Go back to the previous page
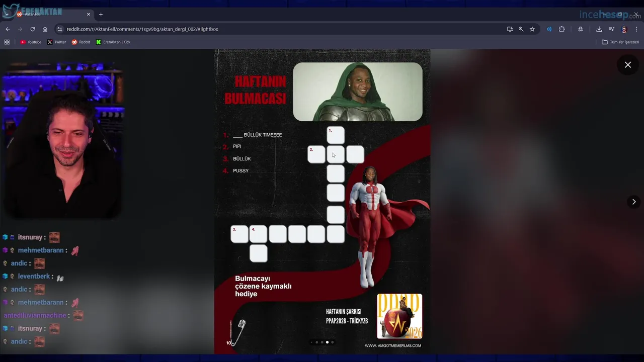The height and width of the screenshot is (362, 644). click(8, 29)
